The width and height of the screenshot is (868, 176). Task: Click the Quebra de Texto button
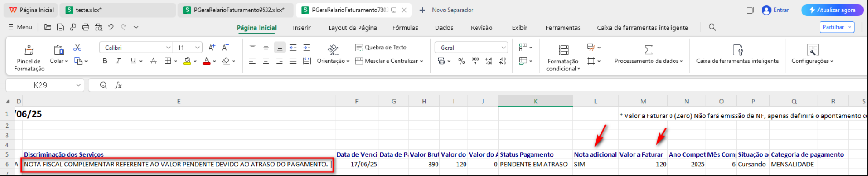click(381, 48)
